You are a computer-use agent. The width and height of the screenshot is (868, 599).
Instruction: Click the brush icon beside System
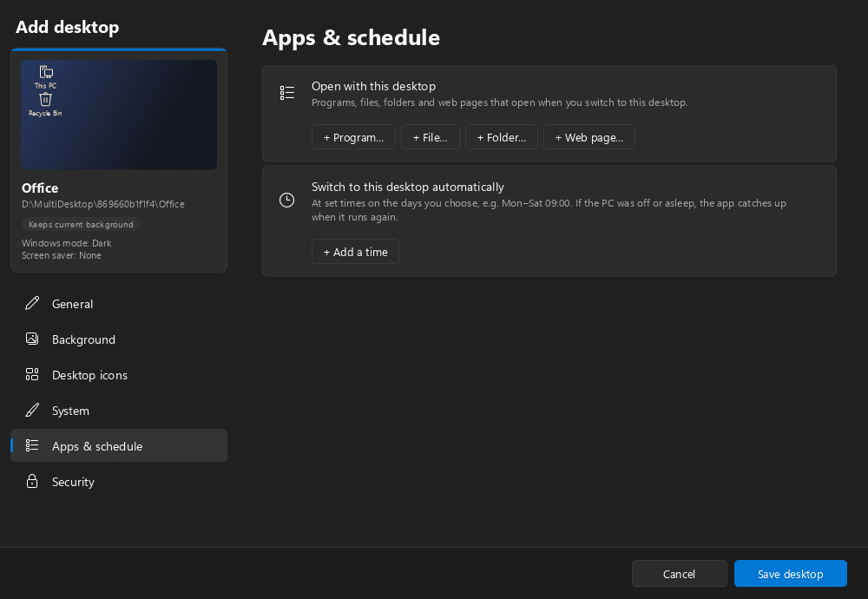32,411
